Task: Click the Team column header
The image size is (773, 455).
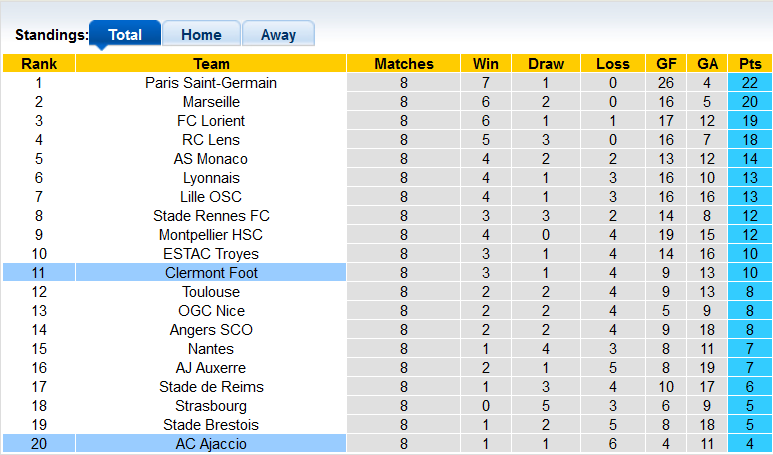Action: [x=211, y=64]
